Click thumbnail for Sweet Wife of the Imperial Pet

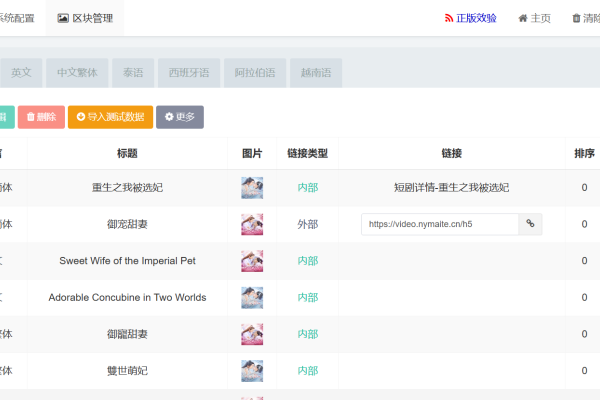tap(252, 261)
